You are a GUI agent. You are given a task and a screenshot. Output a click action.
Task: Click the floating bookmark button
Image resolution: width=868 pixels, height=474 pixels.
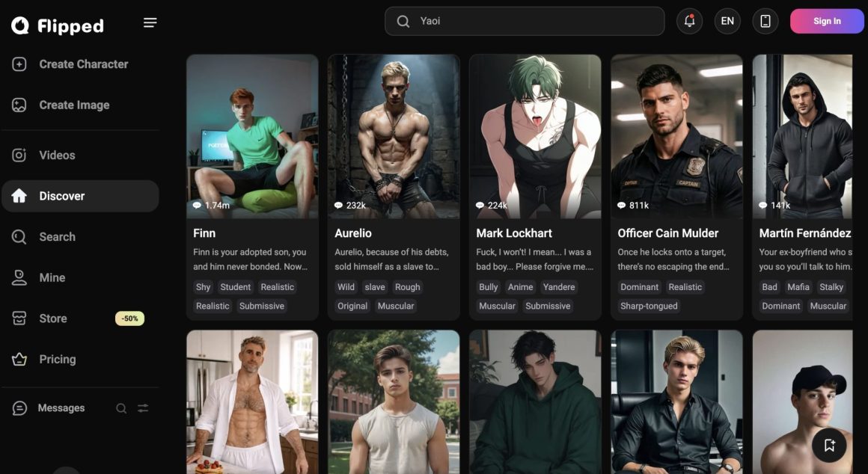828,446
